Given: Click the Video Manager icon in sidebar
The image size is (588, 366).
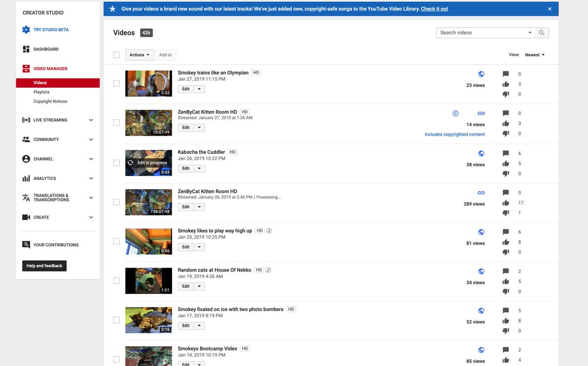Looking at the screenshot, I should [26, 69].
